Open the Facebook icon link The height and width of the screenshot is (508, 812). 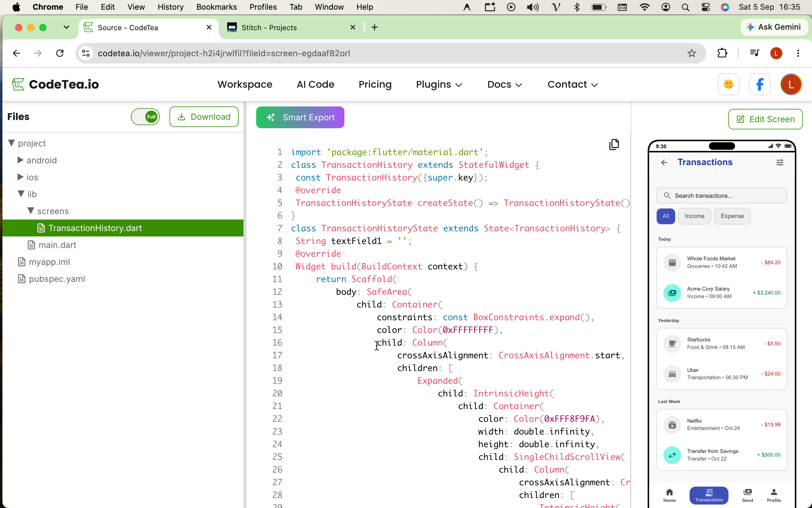pos(760,84)
